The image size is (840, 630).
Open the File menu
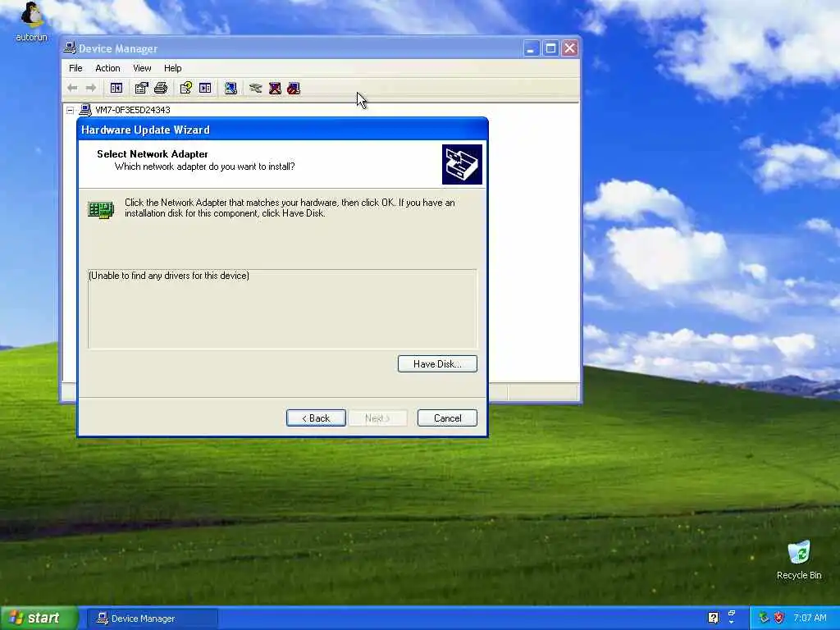(x=75, y=68)
